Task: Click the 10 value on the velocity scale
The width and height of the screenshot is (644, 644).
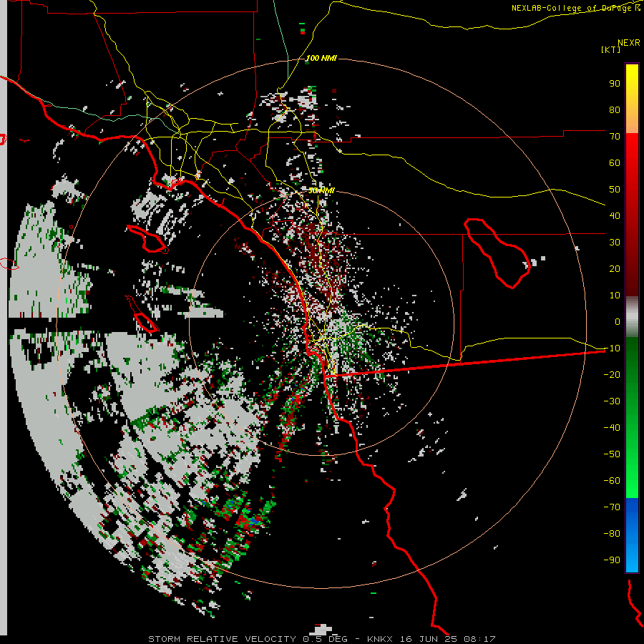Action: (615, 296)
